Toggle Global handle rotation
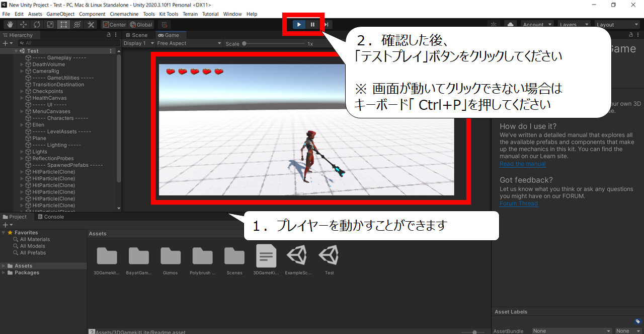The width and height of the screenshot is (644, 334). pyautogui.click(x=141, y=24)
